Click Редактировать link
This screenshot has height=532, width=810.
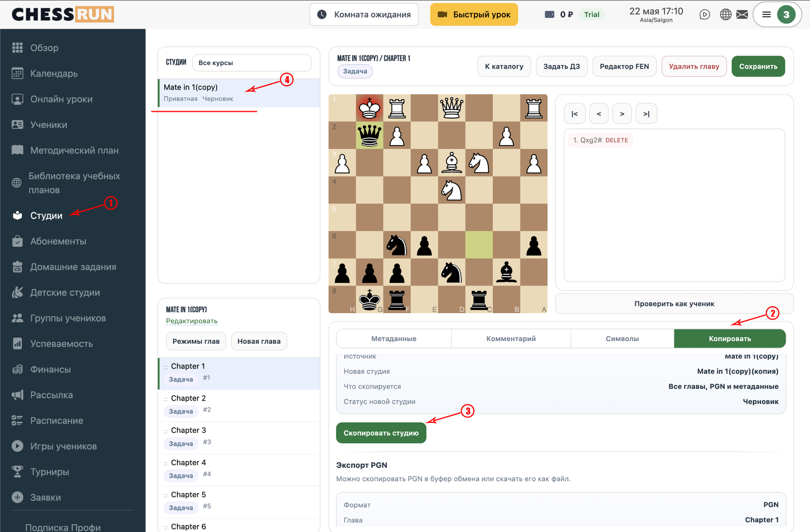coord(191,321)
